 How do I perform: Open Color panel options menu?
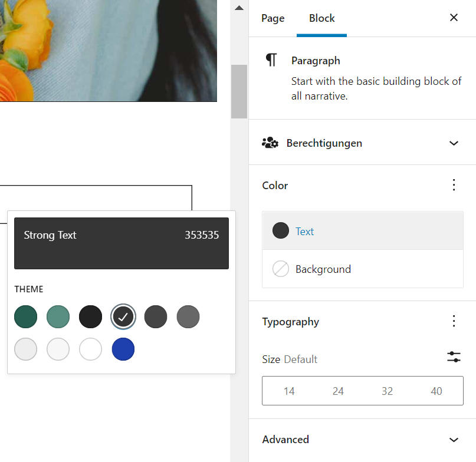454,185
